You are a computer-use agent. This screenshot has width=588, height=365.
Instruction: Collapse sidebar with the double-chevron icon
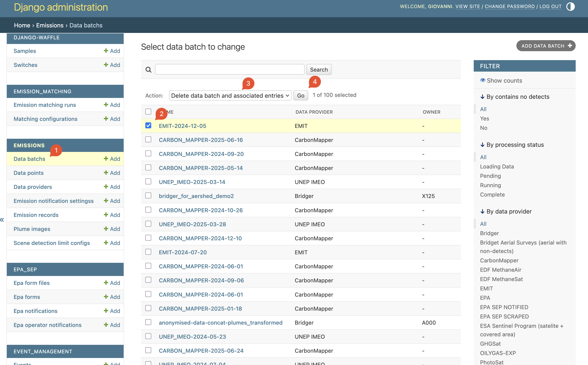coord(2,220)
